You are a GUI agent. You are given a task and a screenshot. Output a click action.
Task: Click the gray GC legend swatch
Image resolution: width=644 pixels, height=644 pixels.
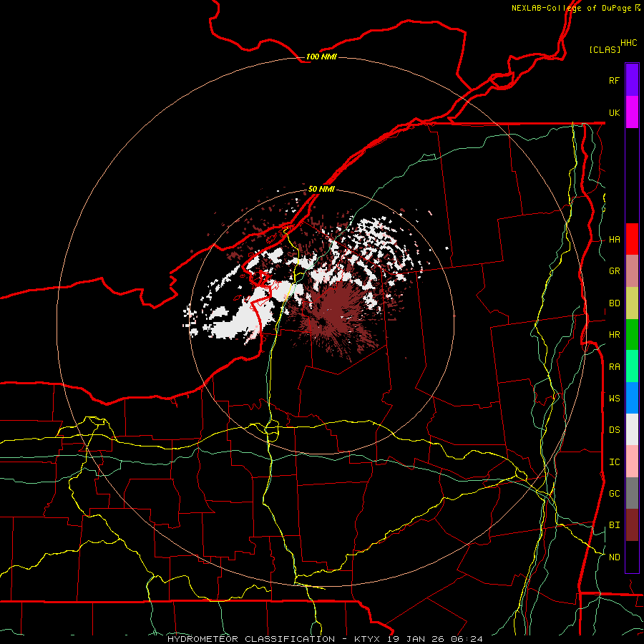[632, 493]
